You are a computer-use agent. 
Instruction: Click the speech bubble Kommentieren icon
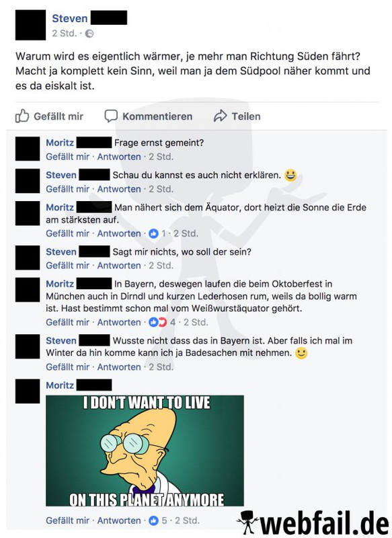111,116
